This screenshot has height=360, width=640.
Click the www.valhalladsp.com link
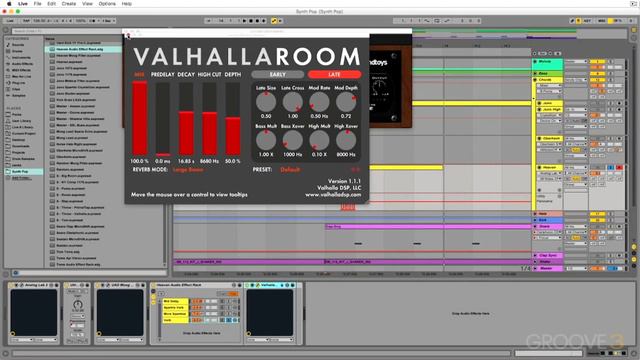(333, 195)
